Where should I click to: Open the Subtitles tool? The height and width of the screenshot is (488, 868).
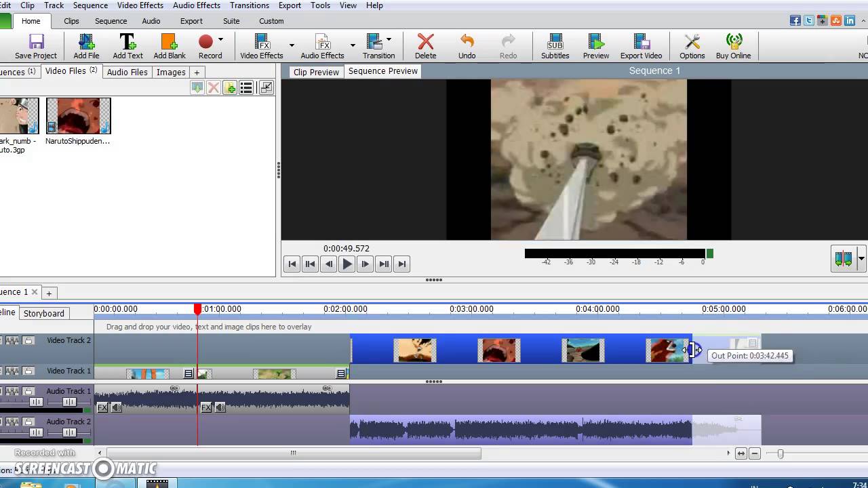[x=555, y=47]
